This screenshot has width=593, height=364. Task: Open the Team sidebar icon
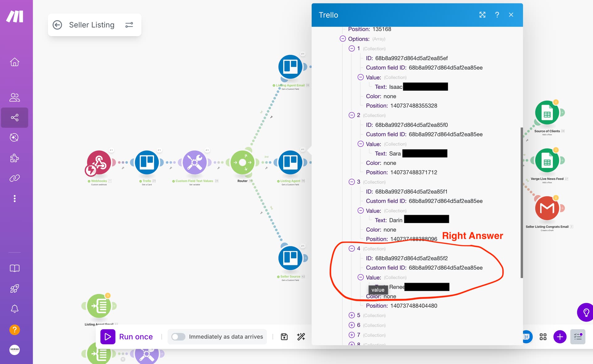pos(15,97)
